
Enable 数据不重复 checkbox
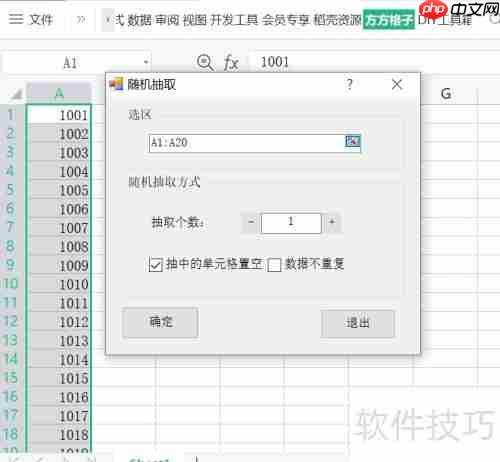274,265
